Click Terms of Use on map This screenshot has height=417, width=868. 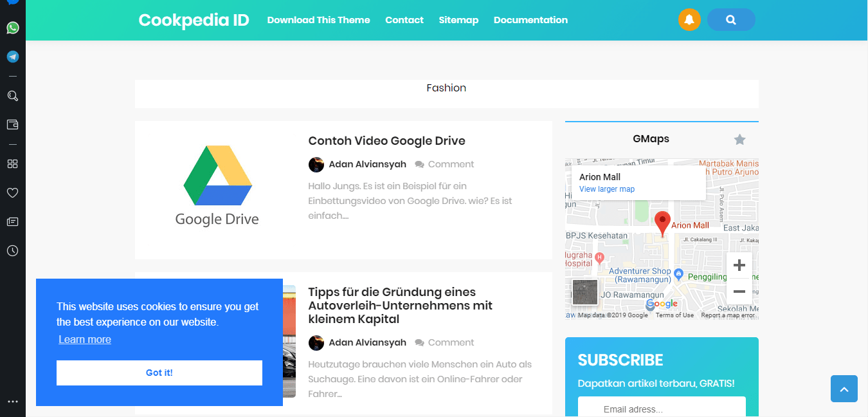[x=674, y=315]
